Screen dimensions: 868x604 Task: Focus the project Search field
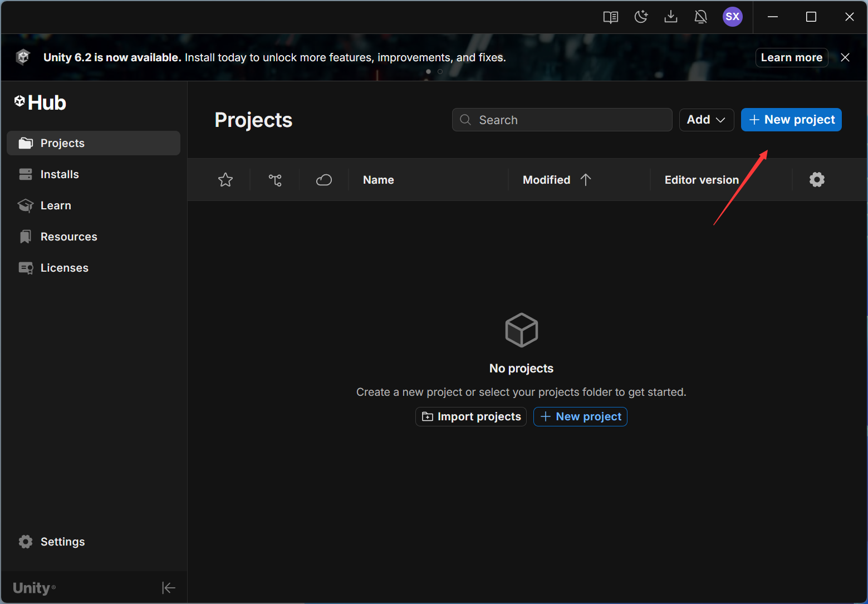coord(562,120)
